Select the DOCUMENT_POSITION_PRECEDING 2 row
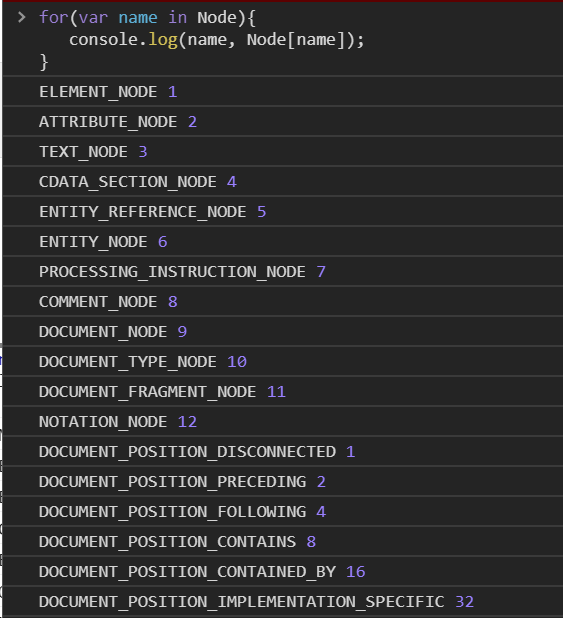 (283, 481)
